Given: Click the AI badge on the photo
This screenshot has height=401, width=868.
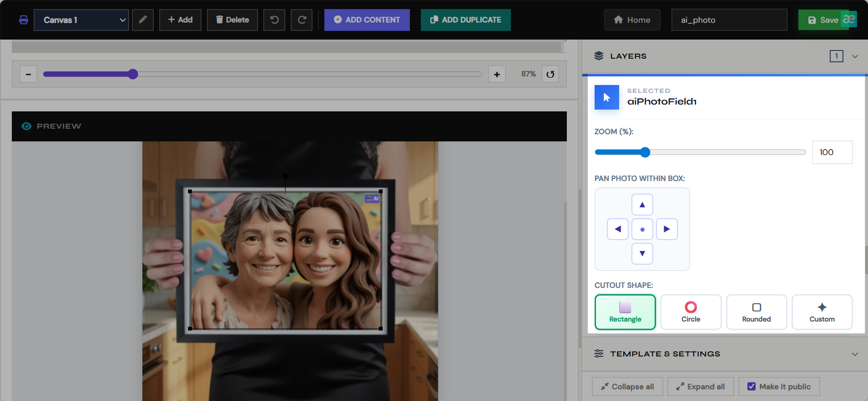Looking at the screenshot, I should (x=373, y=199).
